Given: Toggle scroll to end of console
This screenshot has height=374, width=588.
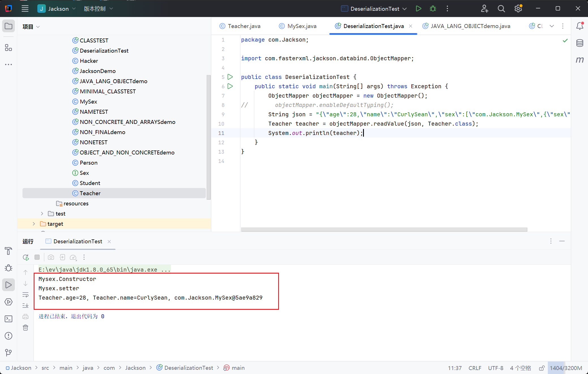Looking at the screenshot, I should [25, 306].
